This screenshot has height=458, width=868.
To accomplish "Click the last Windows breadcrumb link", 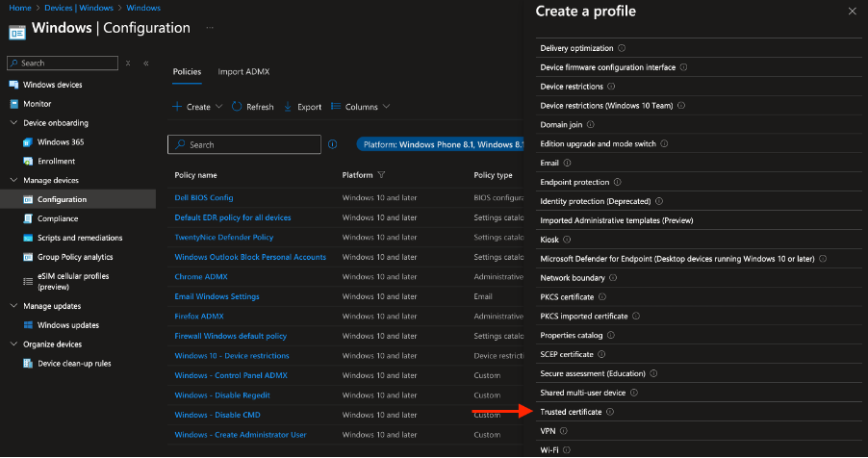I will (143, 8).
